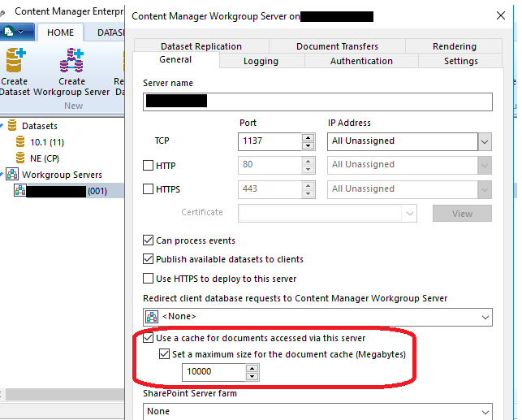Decrease the document cache size value
Viewport: 522px width, 420px height.
pos(252,377)
